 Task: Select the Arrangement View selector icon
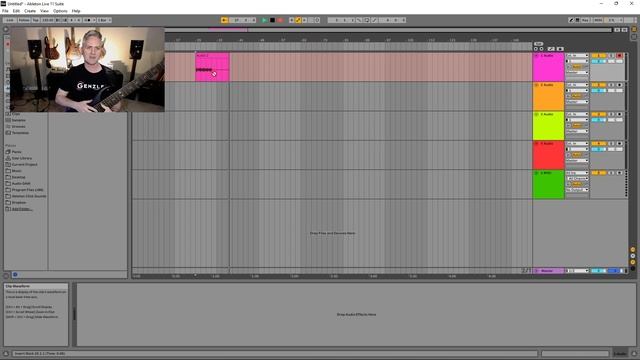tap(634, 29)
